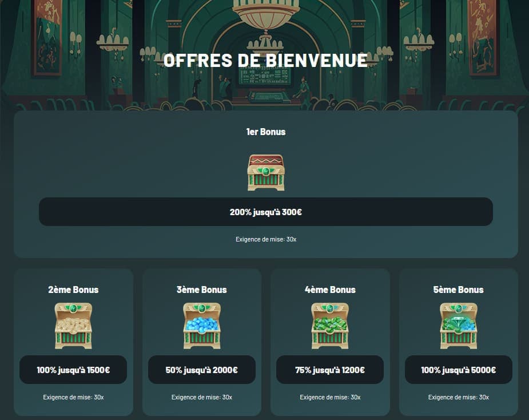The height and width of the screenshot is (420, 529).
Task: Click the blue gems chest of 3ème Bonus
Action: tap(201, 326)
